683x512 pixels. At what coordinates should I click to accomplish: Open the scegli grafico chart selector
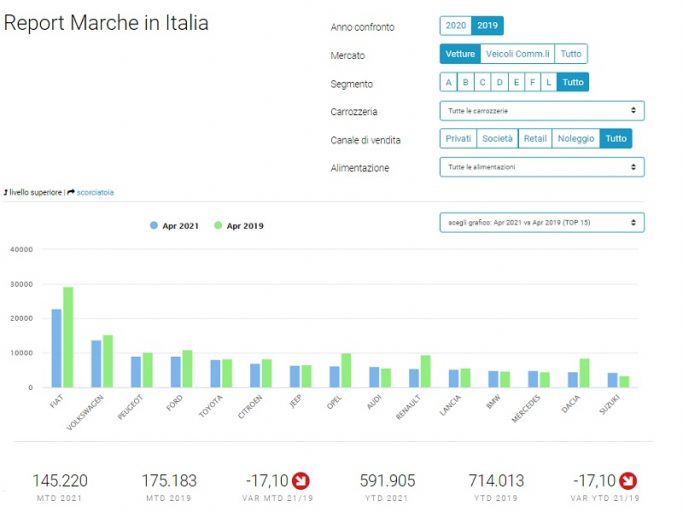pyautogui.click(x=542, y=223)
